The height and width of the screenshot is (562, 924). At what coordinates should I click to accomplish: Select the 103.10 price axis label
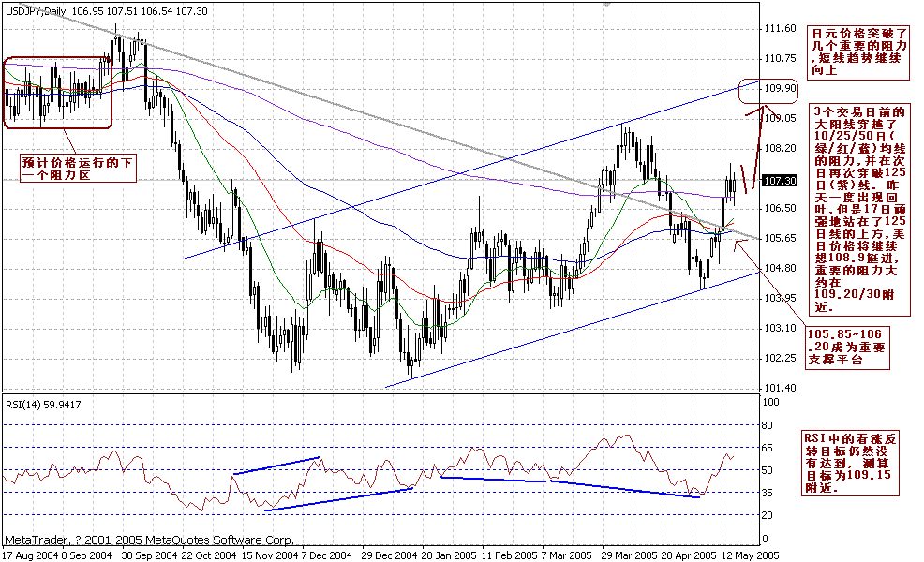coord(781,328)
